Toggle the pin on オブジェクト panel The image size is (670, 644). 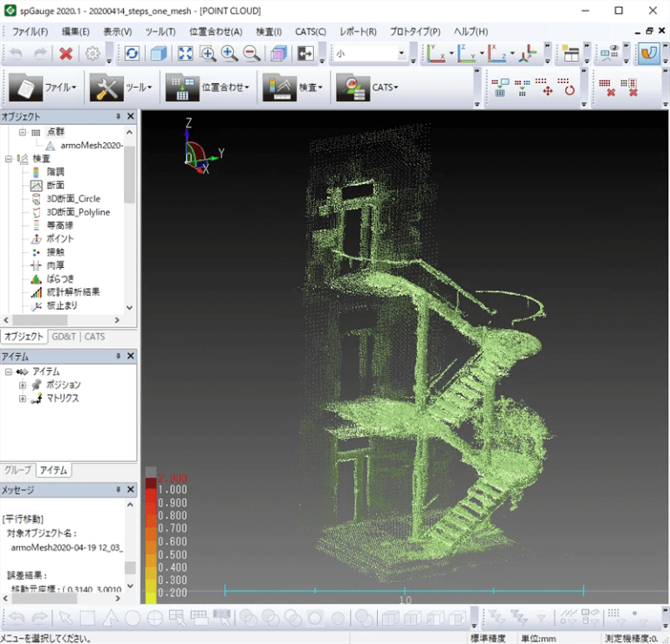click(118, 116)
